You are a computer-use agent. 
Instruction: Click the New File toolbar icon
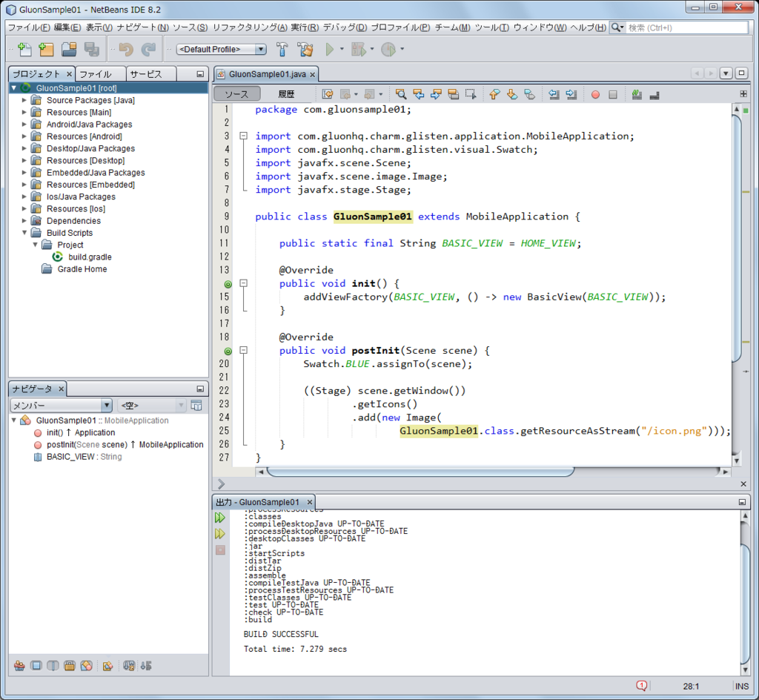pos(24,49)
